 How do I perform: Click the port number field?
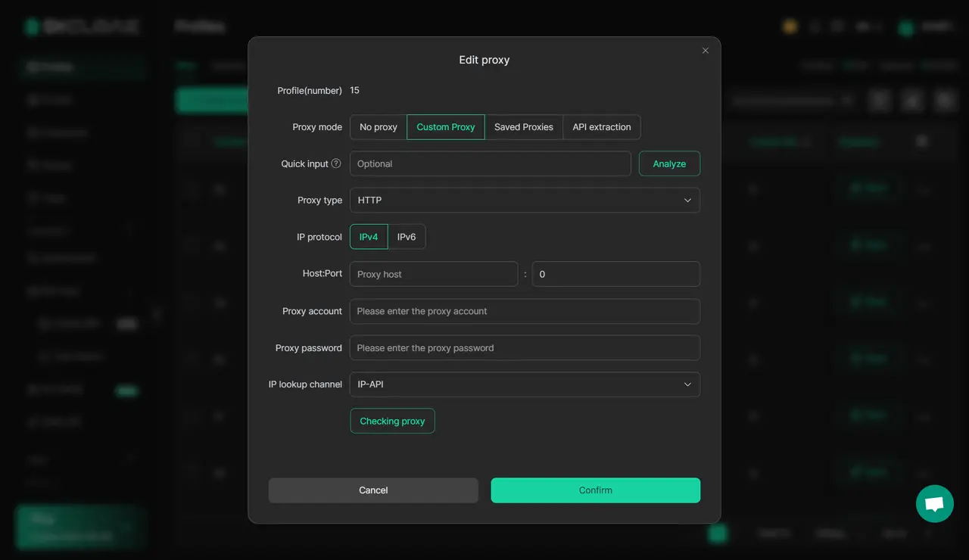coord(615,274)
